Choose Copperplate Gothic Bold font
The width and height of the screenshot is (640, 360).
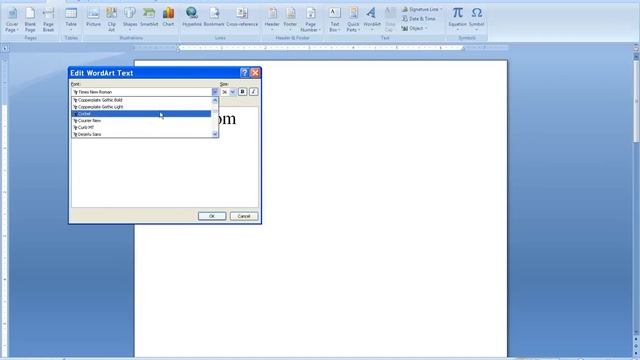(x=141, y=100)
